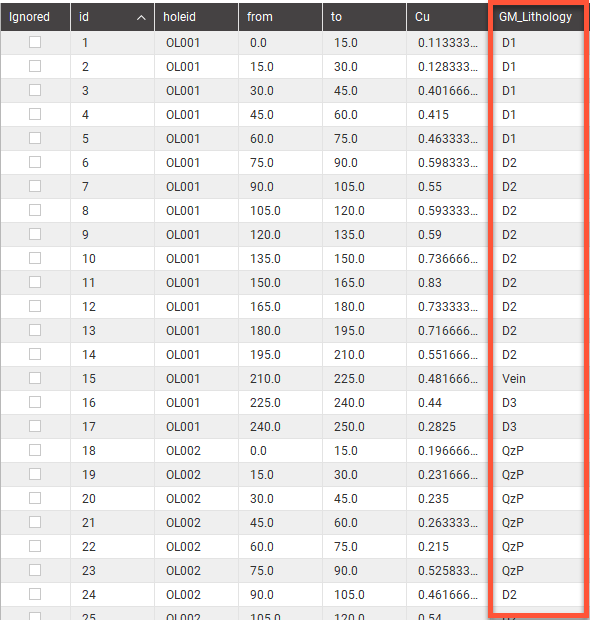Sort by the Cu column header
This screenshot has height=620, width=590.
(448, 17)
